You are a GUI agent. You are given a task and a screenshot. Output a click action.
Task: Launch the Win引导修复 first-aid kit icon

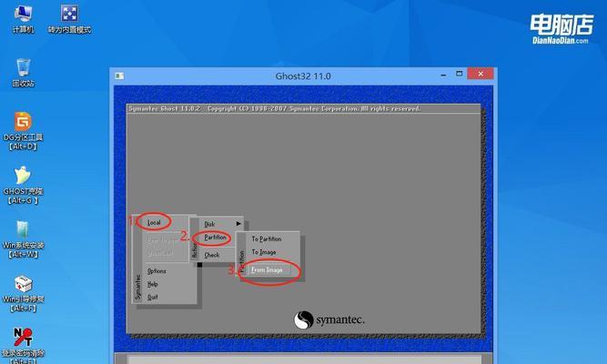coord(24,293)
